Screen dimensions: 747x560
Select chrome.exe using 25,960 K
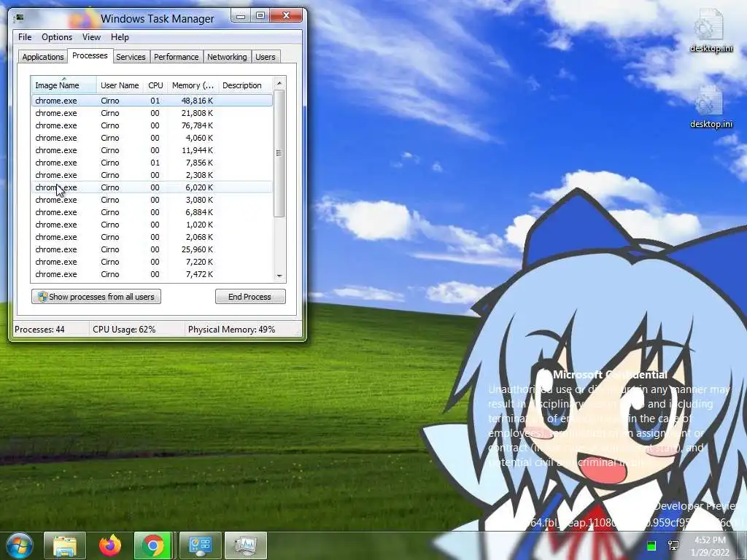[x=152, y=249]
